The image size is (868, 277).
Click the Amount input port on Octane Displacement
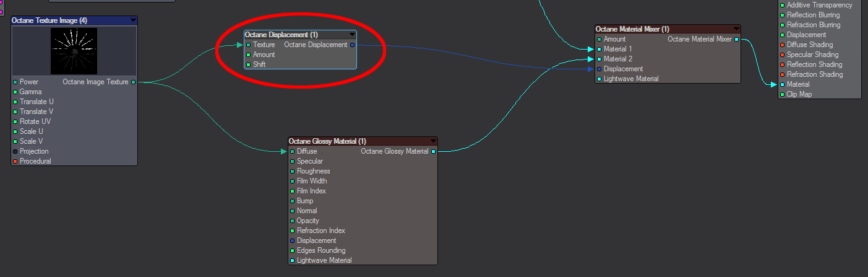click(x=249, y=55)
